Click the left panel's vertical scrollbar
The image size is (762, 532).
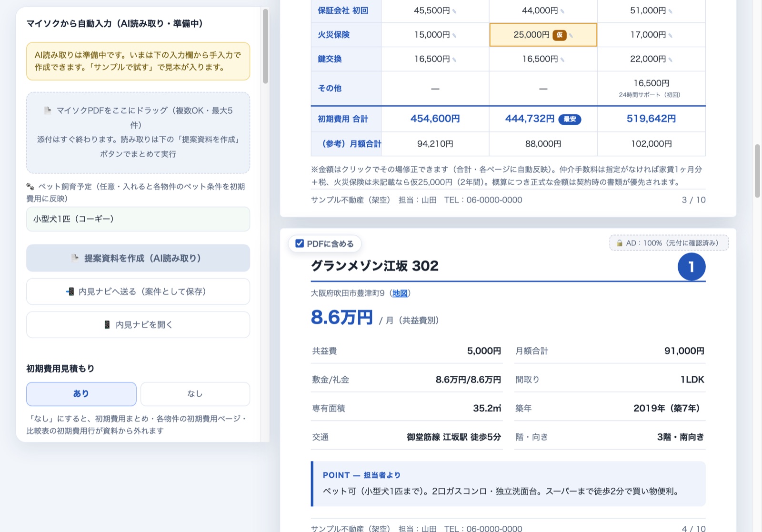265,46
